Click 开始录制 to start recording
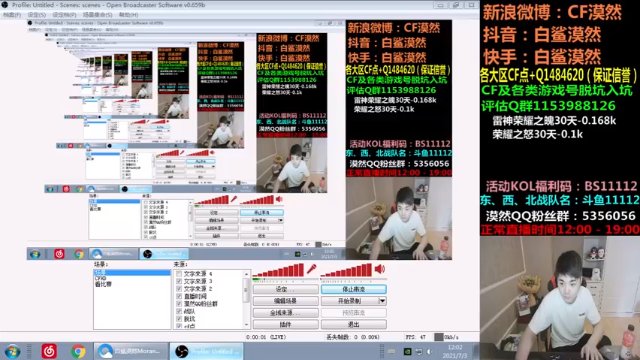The image size is (640, 360). [x=349, y=301]
